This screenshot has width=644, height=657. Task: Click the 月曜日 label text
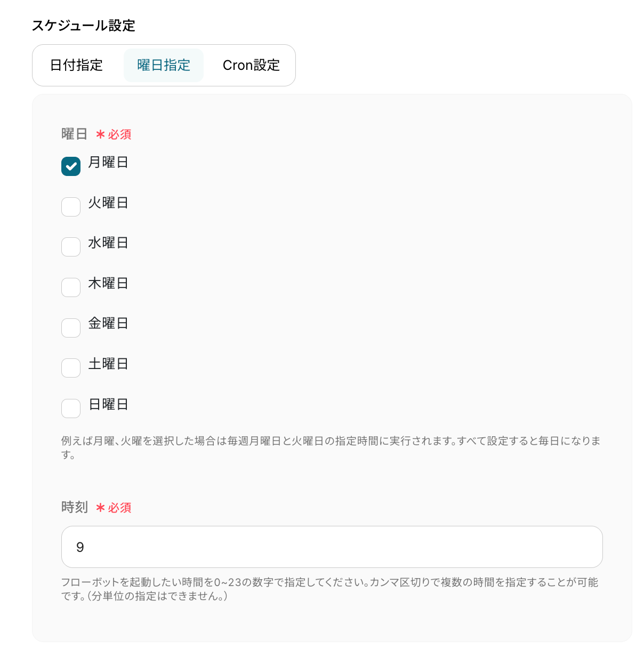pyautogui.click(x=108, y=162)
